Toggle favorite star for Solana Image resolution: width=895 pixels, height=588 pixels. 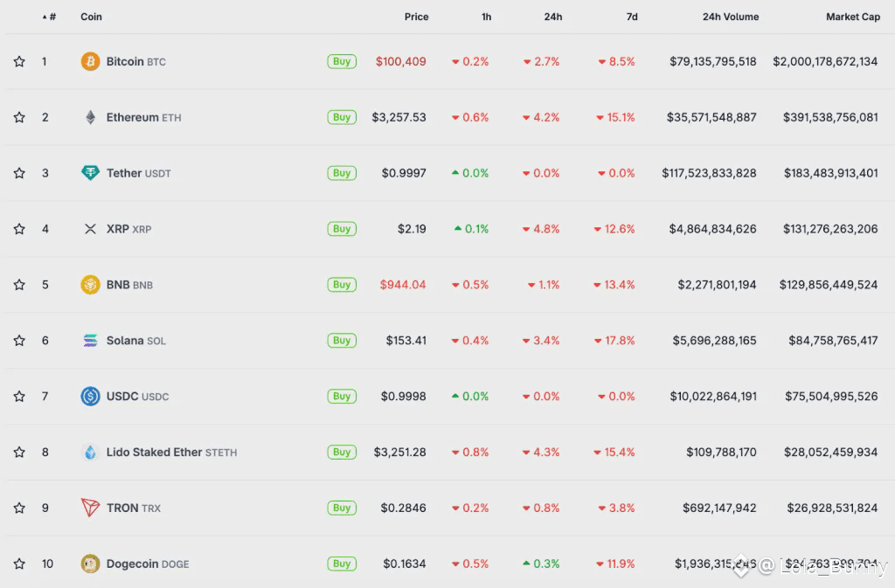pyautogui.click(x=19, y=341)
